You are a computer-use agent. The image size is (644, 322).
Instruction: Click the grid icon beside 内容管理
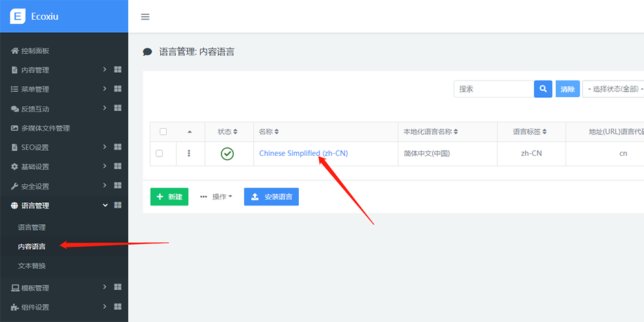pyautogui.click(x=118, y=70)
